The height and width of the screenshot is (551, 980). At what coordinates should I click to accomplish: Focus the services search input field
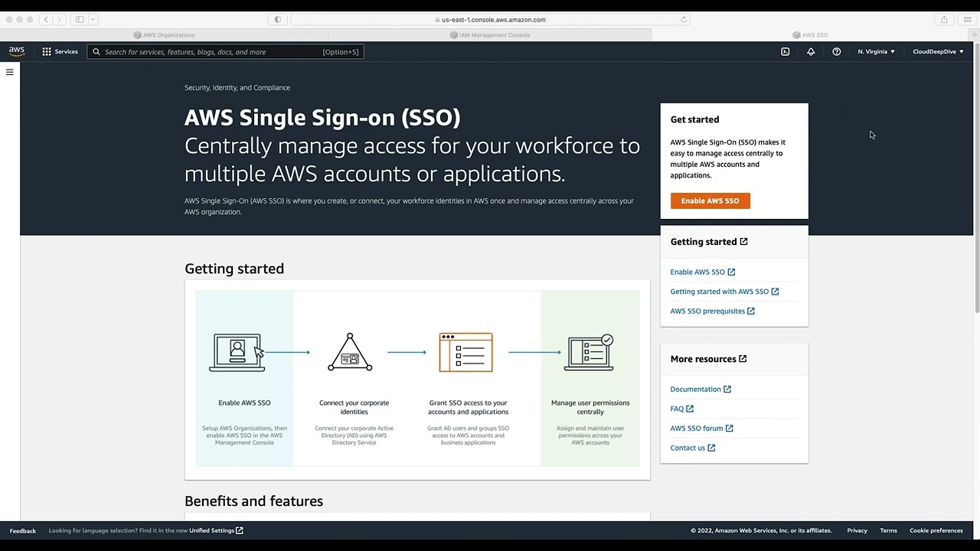(x=225, y=52)
